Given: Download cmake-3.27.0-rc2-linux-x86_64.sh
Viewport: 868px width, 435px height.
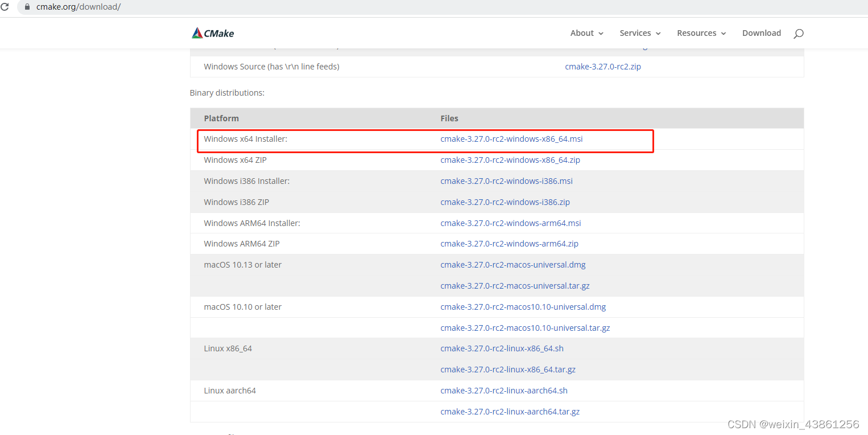Looking at the screenshot, I should 502,348.
